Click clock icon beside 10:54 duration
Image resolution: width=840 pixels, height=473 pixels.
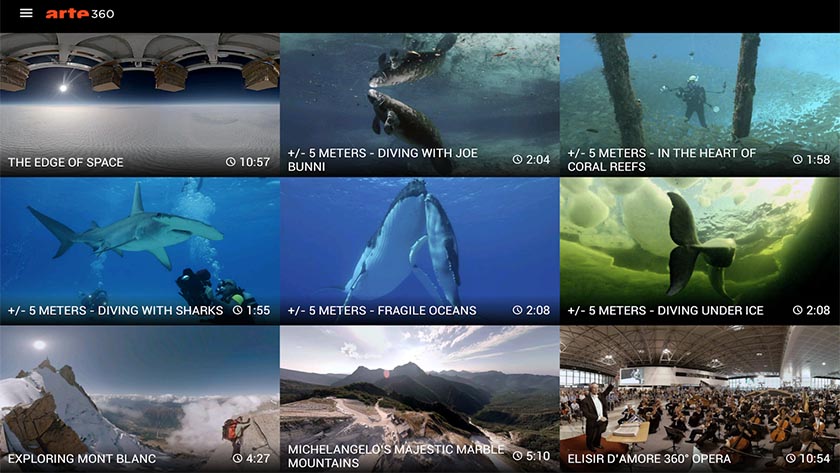[791, 459]
